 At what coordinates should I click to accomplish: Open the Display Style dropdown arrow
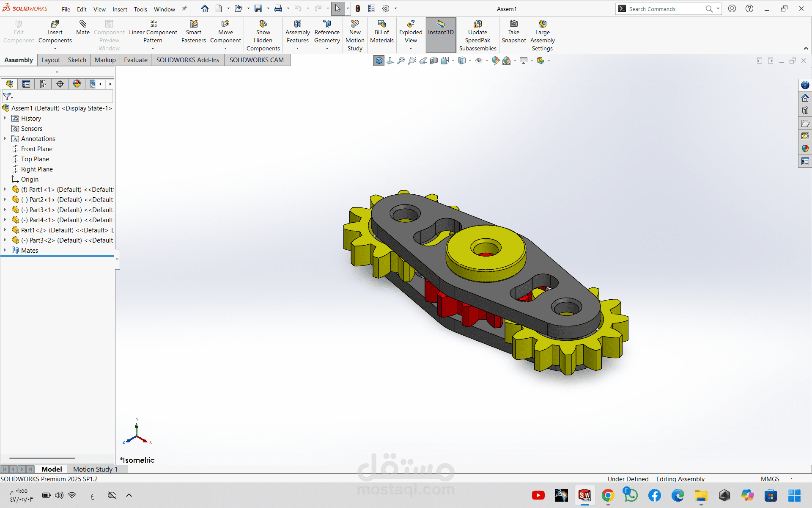tap(470, 61)
